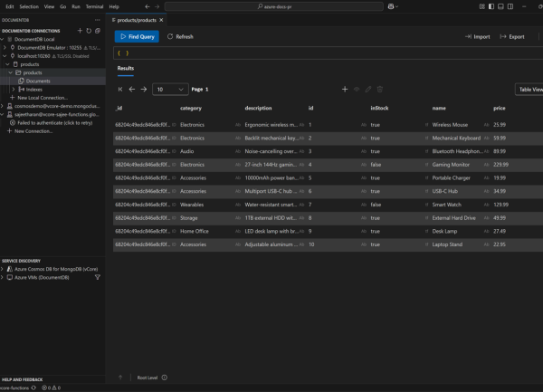This screenshot has width=543, height=392.
Task: Refresh the DocumentDB connections list
Action: [x=89, y=31]
